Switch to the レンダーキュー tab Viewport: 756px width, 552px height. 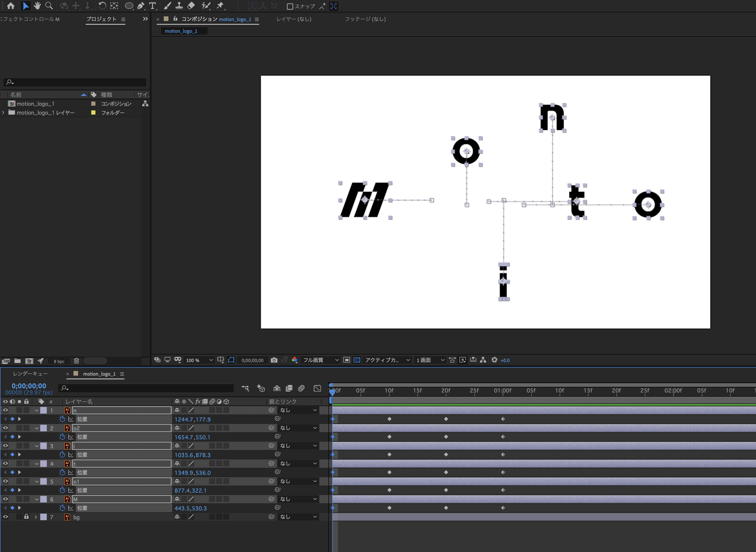[30, 374]
